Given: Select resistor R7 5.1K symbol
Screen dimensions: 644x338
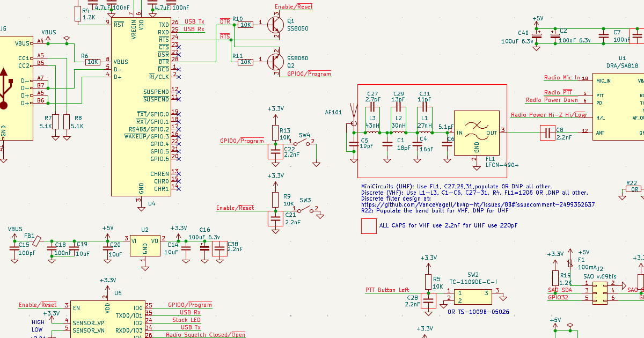Looking at the screenshot, I should click(x=56, y=122).
